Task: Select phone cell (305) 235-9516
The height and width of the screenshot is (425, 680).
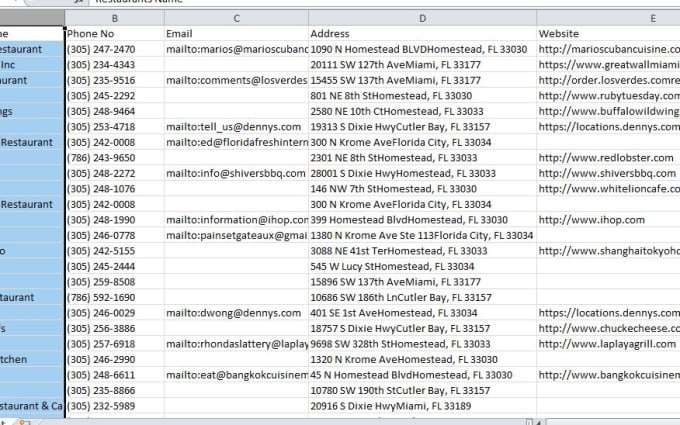Action: 114,80
